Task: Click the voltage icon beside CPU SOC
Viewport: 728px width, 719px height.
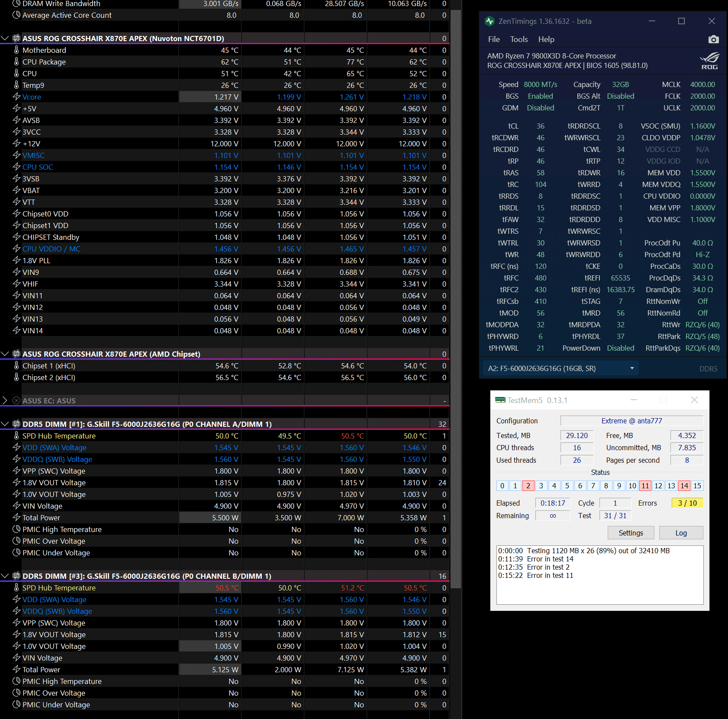Action: [x=16, y=167]
